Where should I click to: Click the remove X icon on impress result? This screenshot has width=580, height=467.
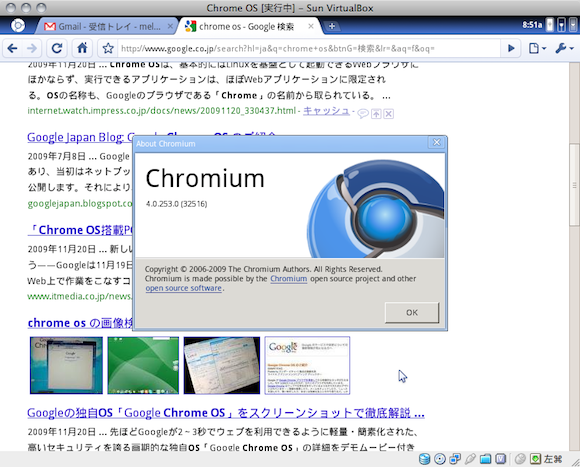coord(388,114)
